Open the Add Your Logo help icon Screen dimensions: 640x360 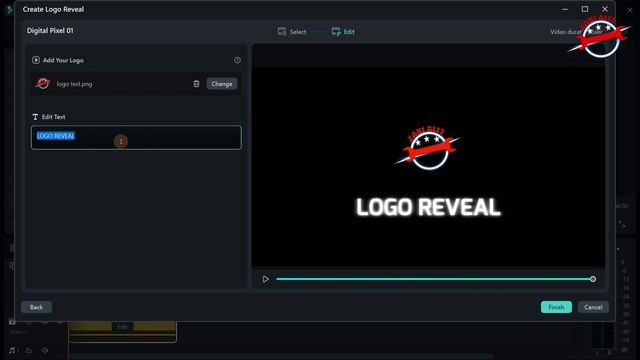point(237,60)
